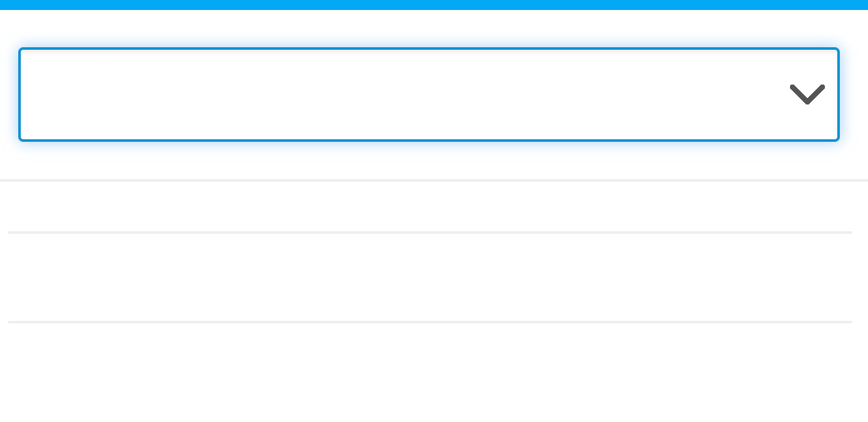Screen dimensions: 868x422
Task: Focus the empty blue-outlined select field
Action: pos(429,95)
